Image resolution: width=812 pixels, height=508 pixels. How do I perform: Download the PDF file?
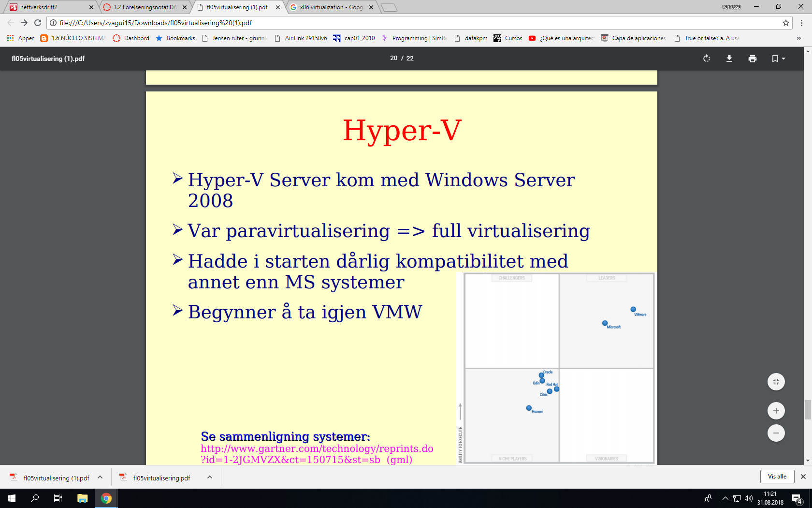point(729,59)
